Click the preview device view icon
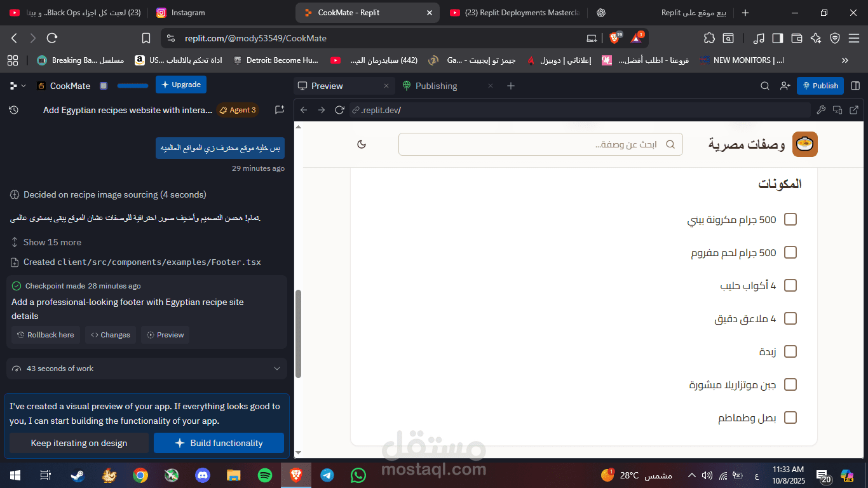This screenshot has height=488, width=868. pos(837,110)
